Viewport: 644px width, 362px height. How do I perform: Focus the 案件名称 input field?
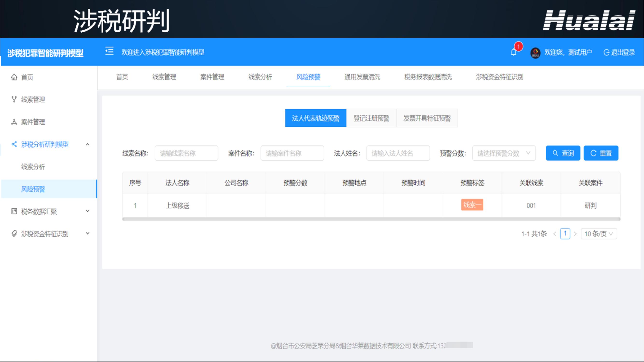coord(292,153)
